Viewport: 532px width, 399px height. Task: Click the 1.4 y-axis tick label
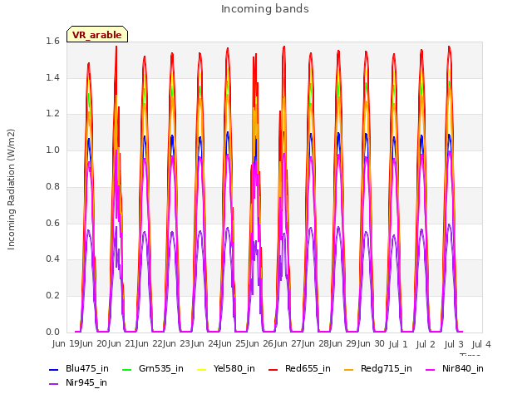pos(52,77)
